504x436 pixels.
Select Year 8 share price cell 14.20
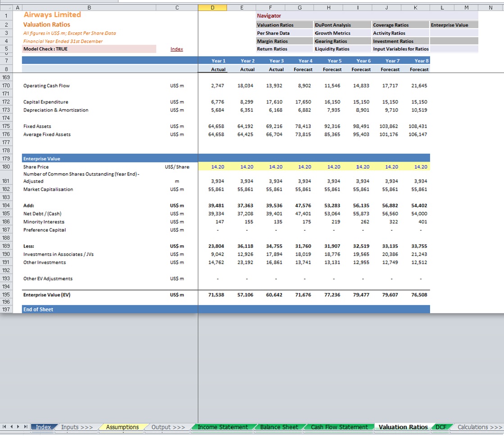pyautogui.click(x=415, y=166)
